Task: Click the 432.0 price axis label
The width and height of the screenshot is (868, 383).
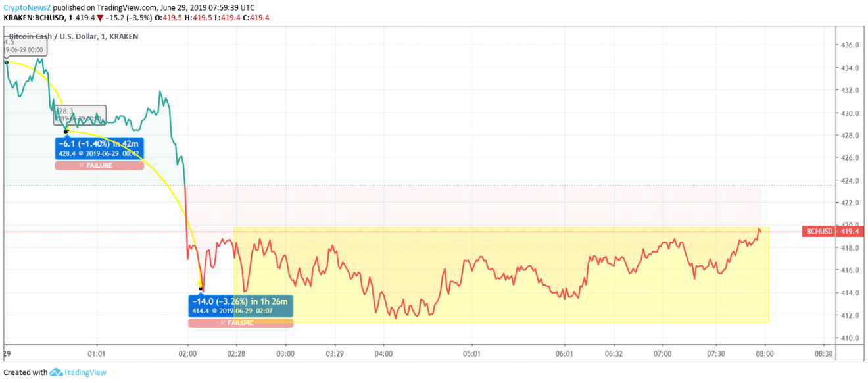Action: (x=851, y=90)
